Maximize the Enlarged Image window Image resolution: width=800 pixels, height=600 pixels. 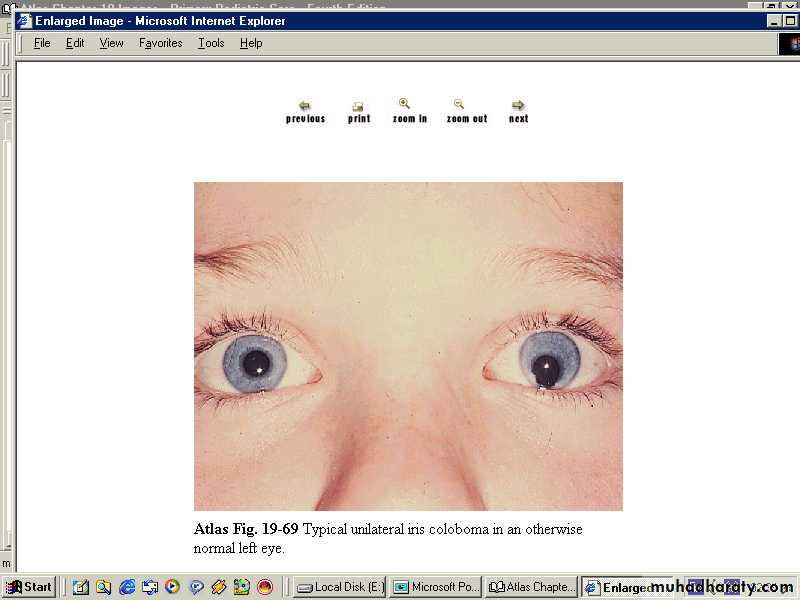pos(790,21)
